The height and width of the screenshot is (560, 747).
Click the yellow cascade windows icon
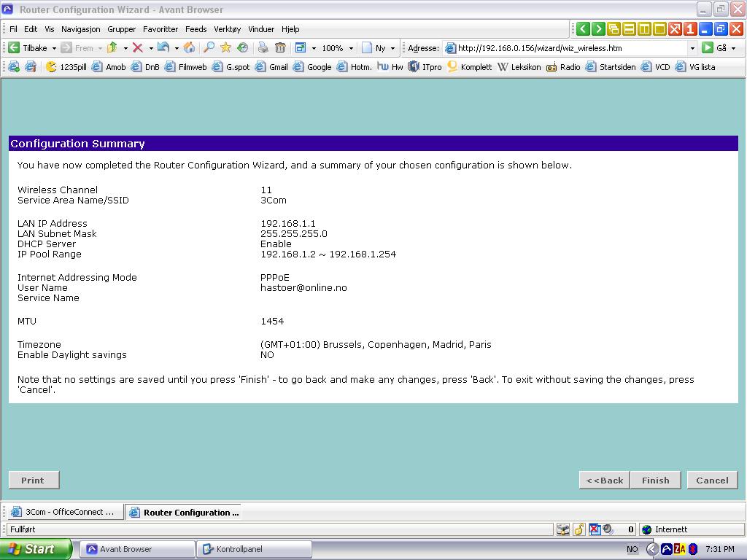(614, 29)
